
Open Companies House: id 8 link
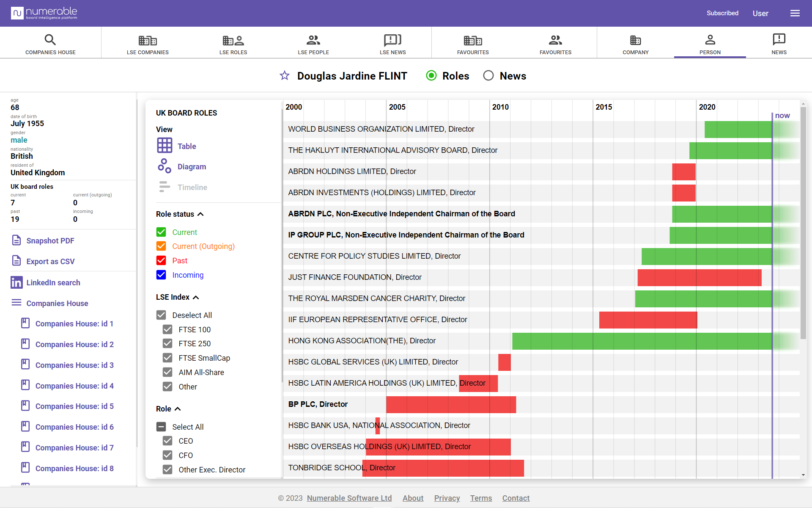[x=74, y=468]
